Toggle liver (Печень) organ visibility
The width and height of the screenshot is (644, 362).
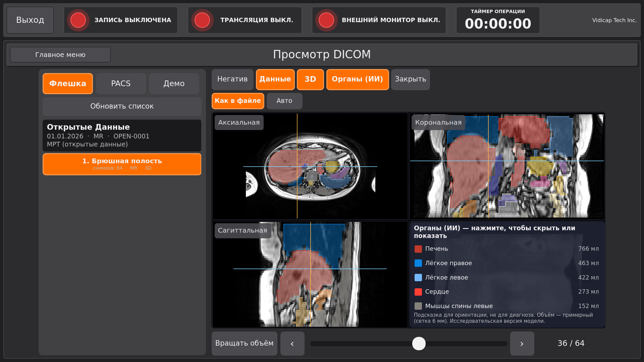coord(506,249)
